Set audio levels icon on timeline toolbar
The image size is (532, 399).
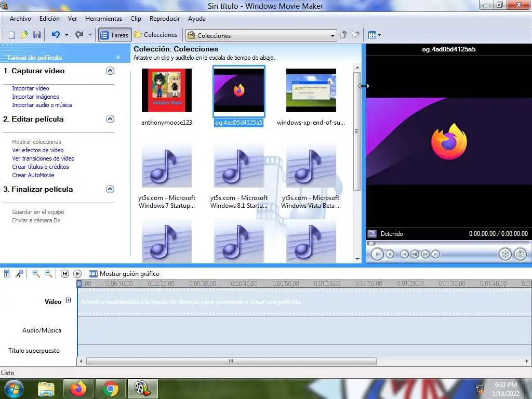[x=7, y=273]
